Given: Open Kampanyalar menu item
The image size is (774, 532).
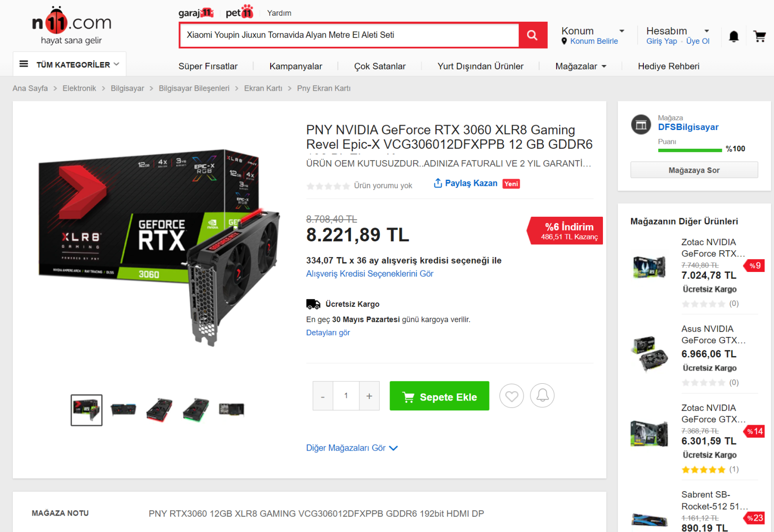Looking at the screenshot, I should [296, 66].
